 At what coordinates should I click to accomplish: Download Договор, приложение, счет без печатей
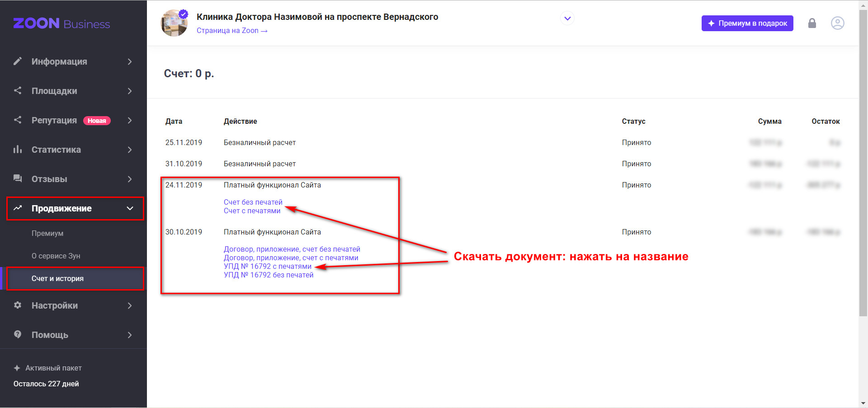pyautogui.click(x=292, y=249)
